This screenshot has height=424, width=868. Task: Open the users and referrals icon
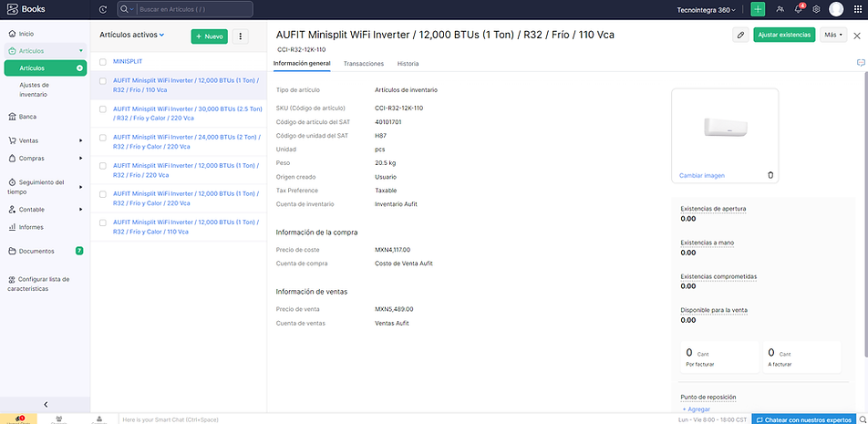coord(780,9)
